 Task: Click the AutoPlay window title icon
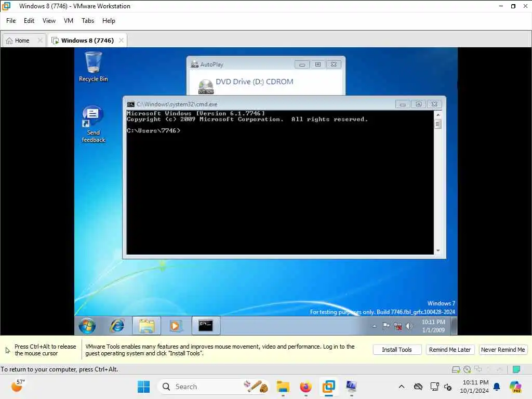(194, 64)
